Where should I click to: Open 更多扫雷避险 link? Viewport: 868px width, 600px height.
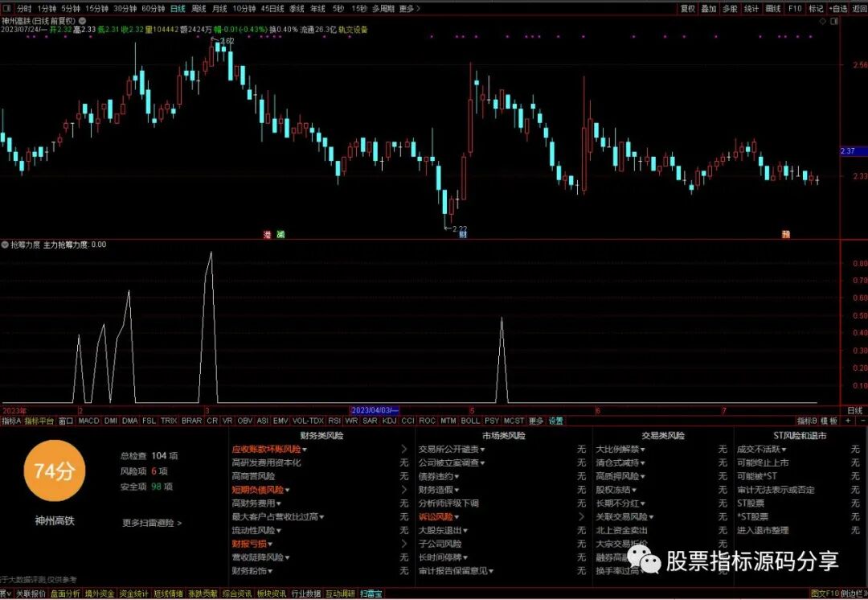(152, 523)
